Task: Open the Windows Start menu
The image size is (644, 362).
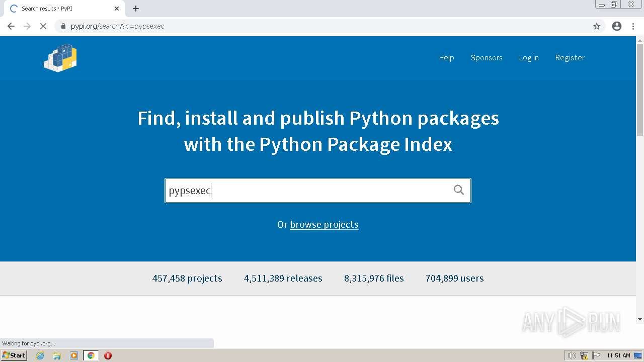Action: (x=14, y=355)
